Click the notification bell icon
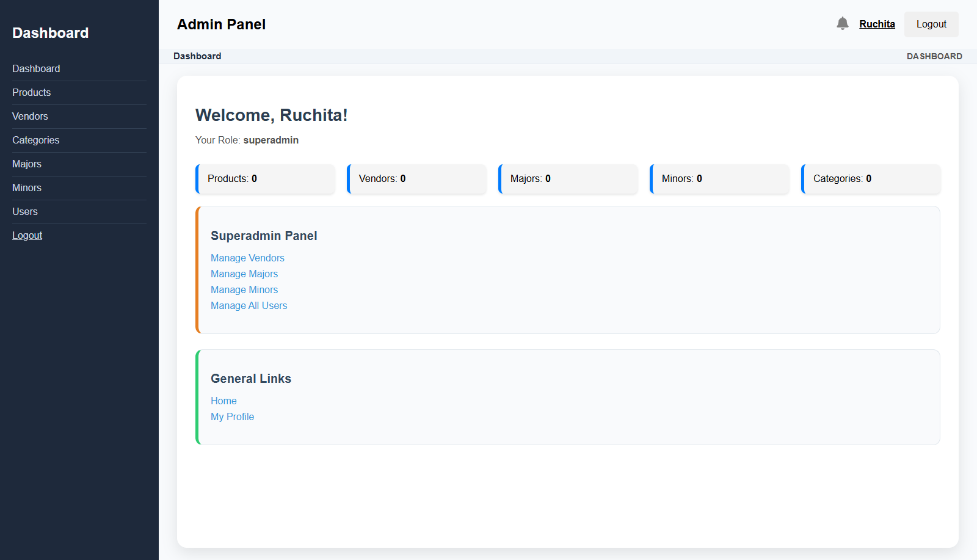This screenshot has width=977, height=560. click(842, 24)
